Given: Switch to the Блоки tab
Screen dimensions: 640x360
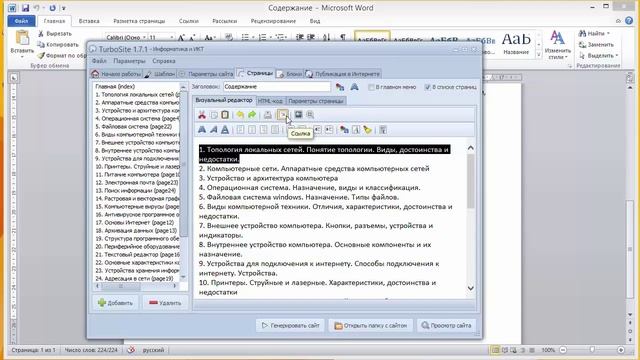Looking at the screenshot, I should pos(290,74).
